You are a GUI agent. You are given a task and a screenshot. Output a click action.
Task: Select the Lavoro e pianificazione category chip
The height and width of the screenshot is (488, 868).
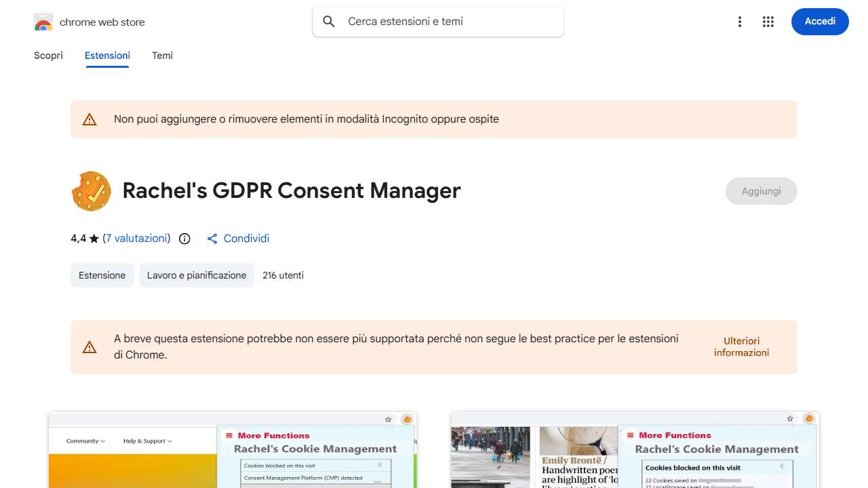click(197, 275)
